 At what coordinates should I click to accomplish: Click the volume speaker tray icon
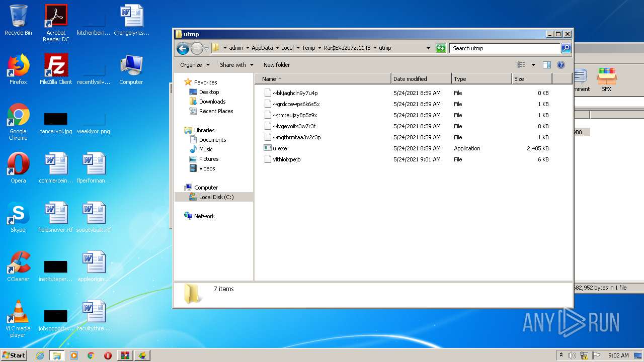click(x=572, y=355)
